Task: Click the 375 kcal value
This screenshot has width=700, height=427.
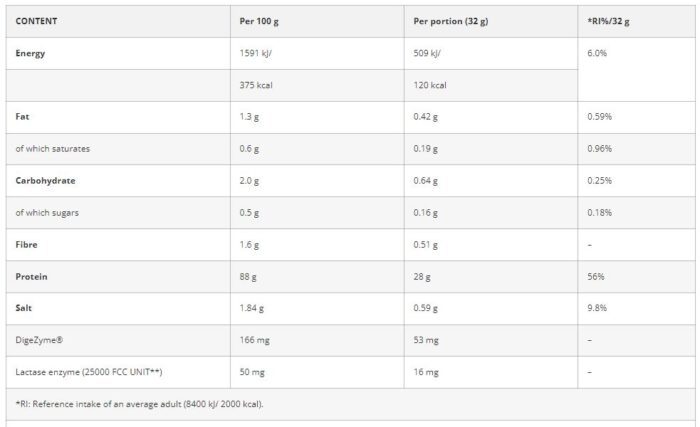Action: pos(257,85)
